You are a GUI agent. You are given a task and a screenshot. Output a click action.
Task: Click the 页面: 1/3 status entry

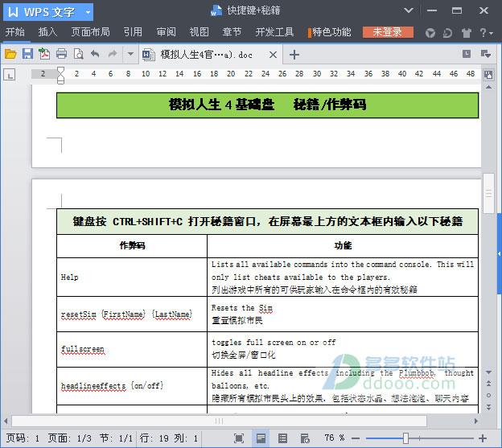[69, 438]
